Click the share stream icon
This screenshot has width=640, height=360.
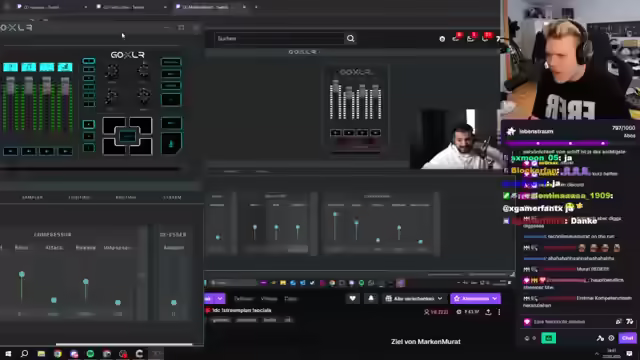click(488, 312)
